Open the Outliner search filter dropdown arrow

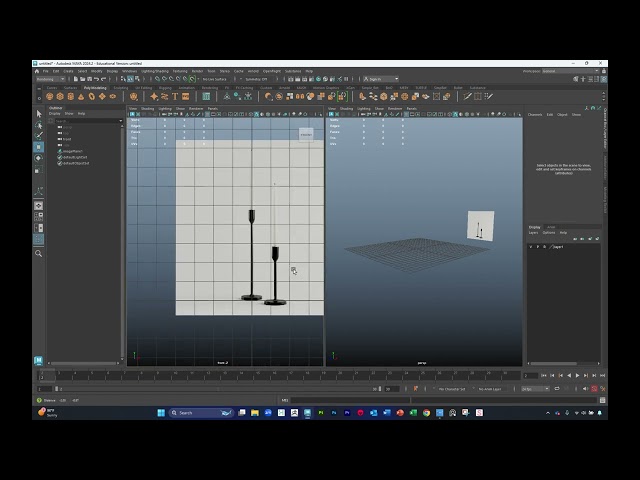(120, 121)
